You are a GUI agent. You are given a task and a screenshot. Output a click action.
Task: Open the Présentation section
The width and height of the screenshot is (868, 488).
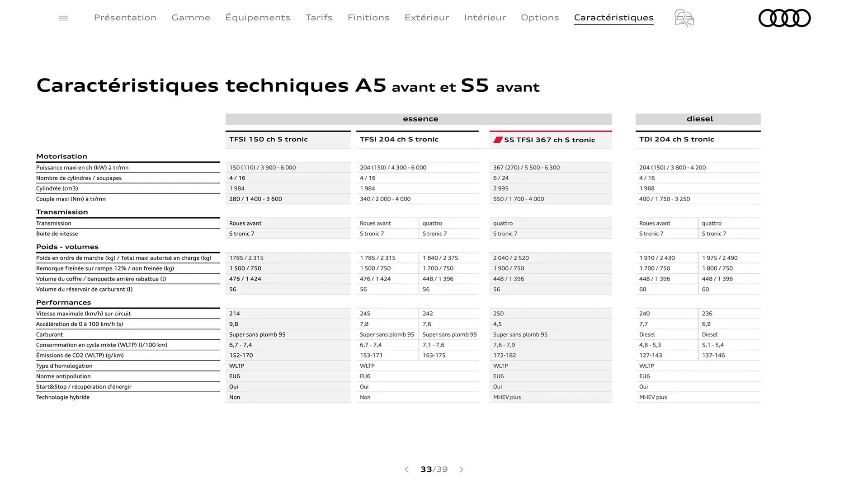point(125,18)
